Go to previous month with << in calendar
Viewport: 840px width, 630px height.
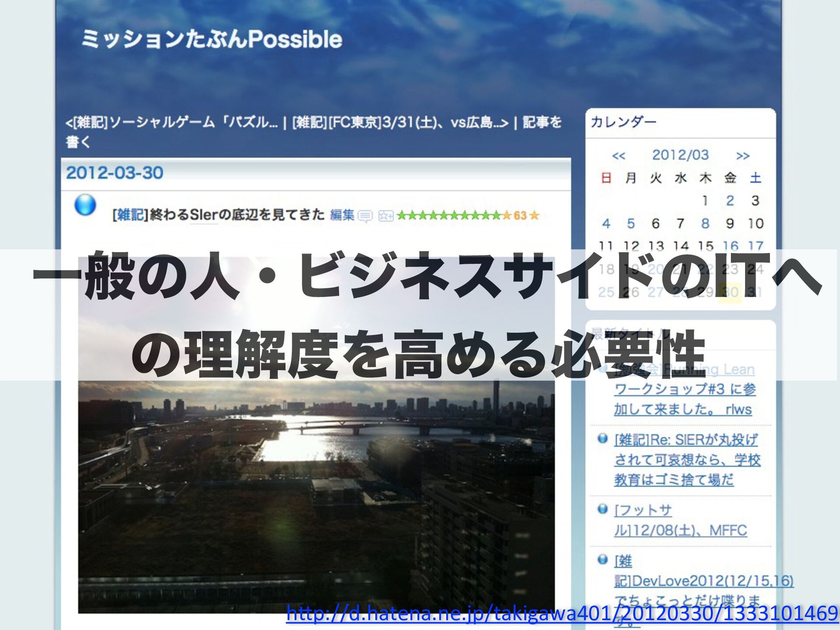[x=619, y=156]
